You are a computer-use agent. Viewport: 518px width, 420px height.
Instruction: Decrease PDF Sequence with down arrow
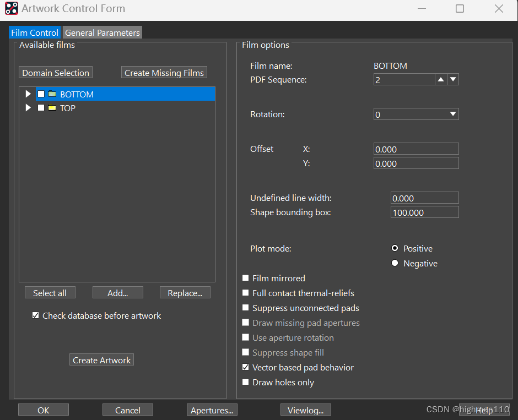pyautogui.click(x=453, y=80)
